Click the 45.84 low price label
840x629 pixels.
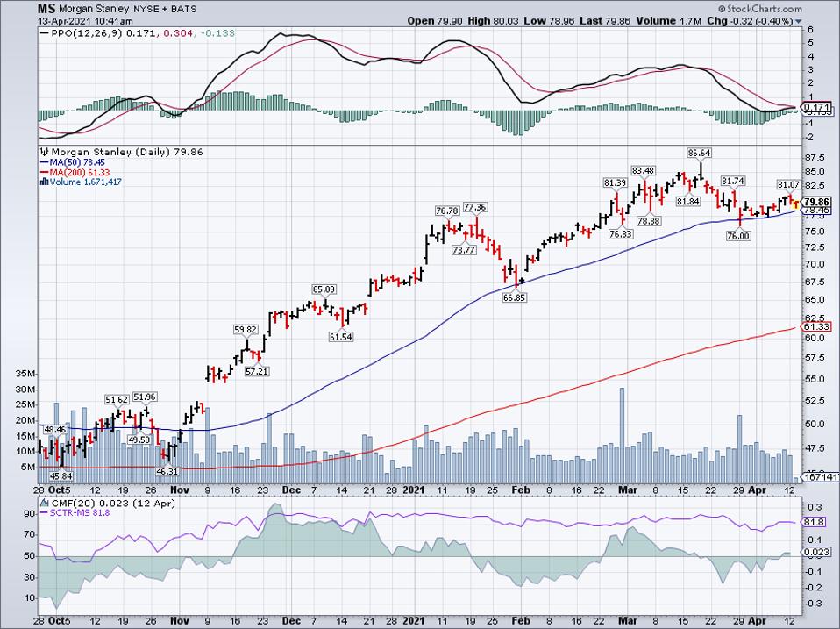(x=61, y=475)
